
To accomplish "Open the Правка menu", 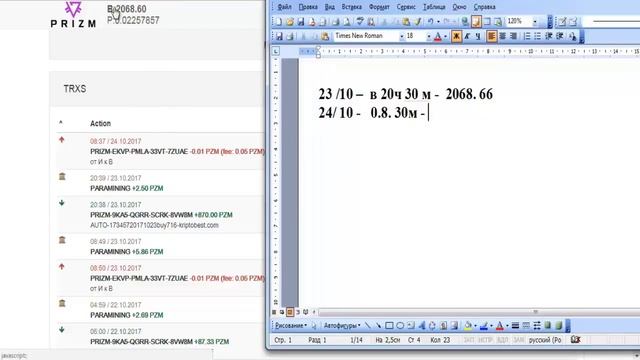I will click(x=308, y=7).
